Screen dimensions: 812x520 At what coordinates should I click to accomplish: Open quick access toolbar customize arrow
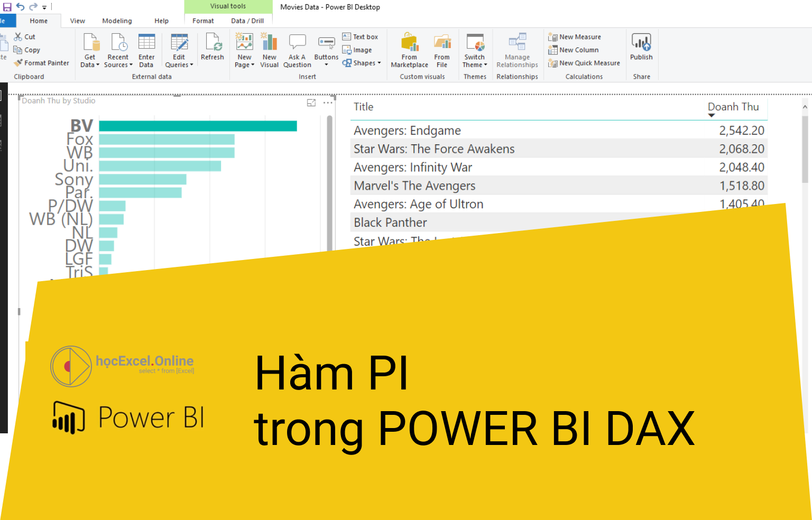click(x=44, y=7)
